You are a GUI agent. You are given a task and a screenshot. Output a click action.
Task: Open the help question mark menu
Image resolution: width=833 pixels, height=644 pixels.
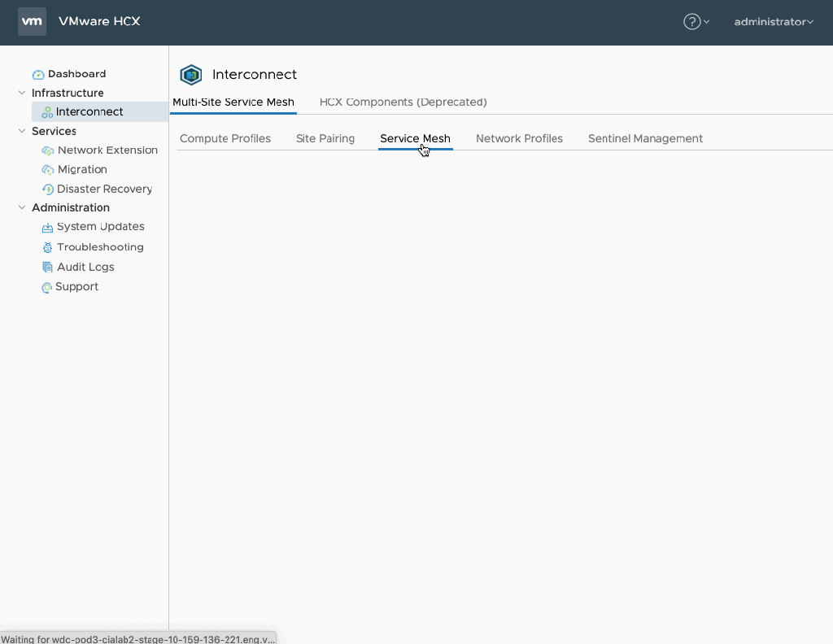click(x=691, y=22)
